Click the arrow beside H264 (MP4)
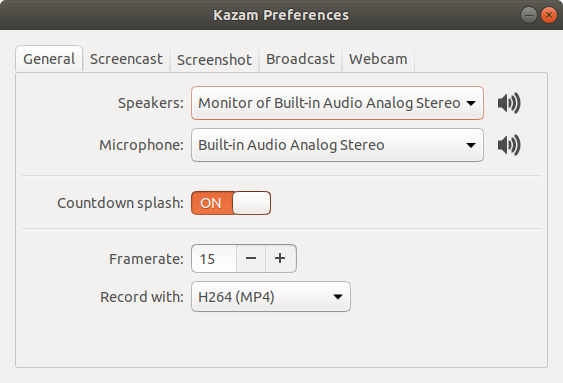Viewport: 563px width, 383px height. pyautogui.click(x=338, y=297)
